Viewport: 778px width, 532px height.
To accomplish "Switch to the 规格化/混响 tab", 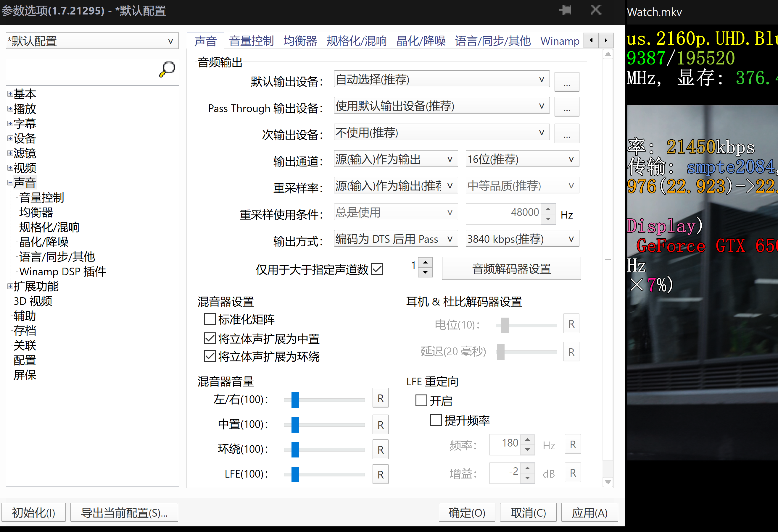I will click(356, 41).
